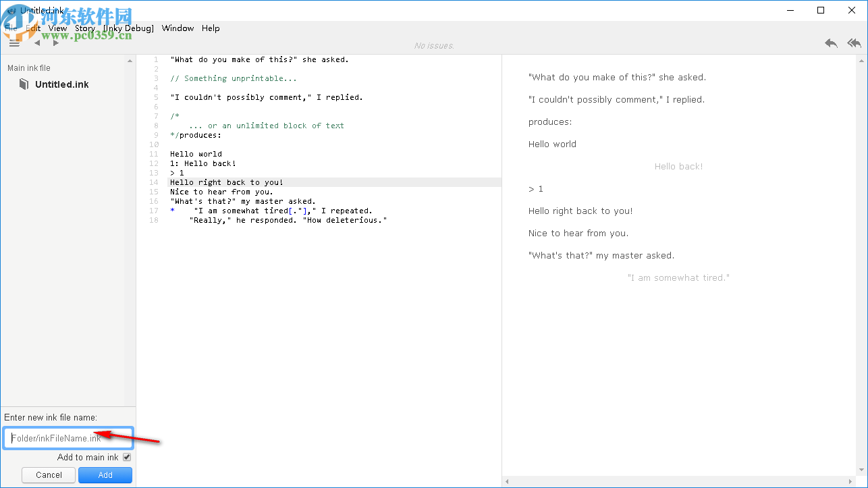Viewport: 868px width, 488px height.
Task: Place cursor on editor line "Nice to hear from you."
Action: click(x=222, y=192)
